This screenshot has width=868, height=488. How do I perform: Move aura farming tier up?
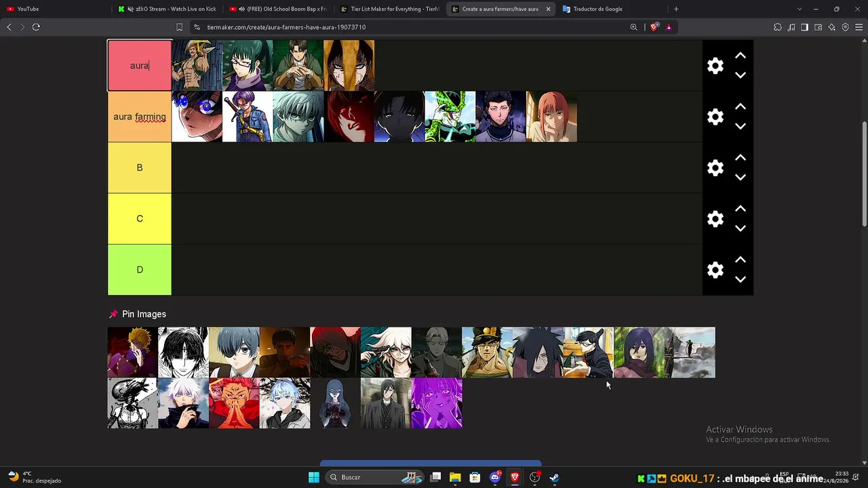coord(741,106)
